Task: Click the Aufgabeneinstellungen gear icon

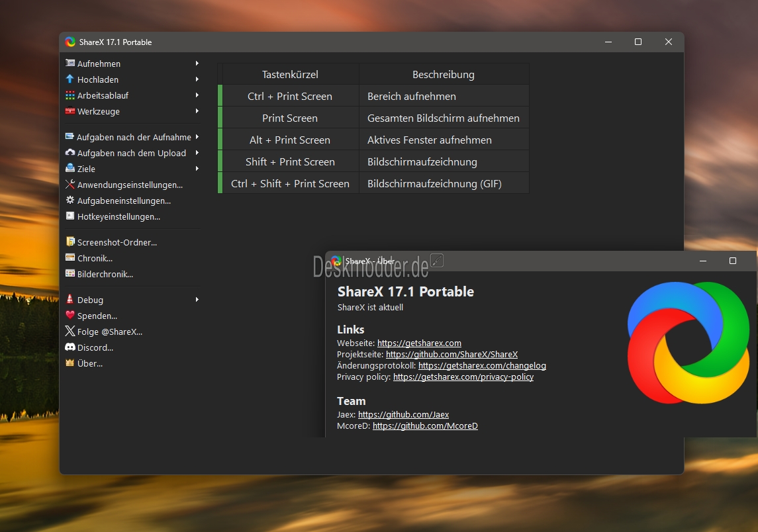Action: pos(70,200)
